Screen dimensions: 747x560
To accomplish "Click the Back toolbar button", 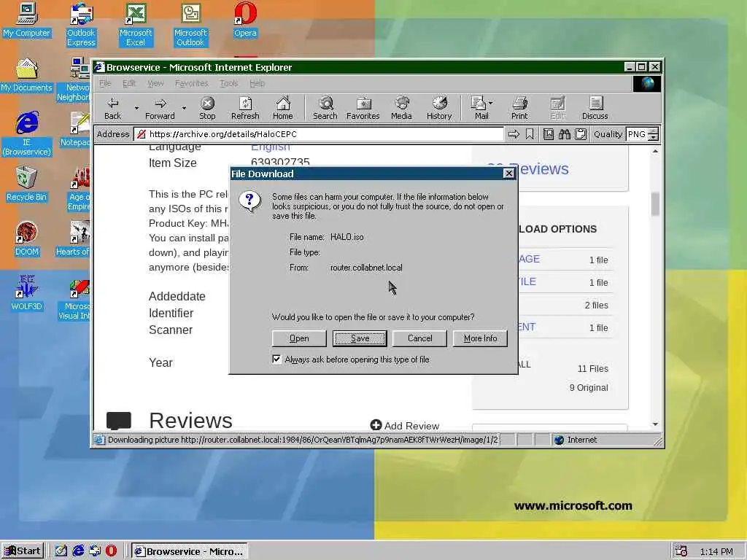I will point(113,108).
